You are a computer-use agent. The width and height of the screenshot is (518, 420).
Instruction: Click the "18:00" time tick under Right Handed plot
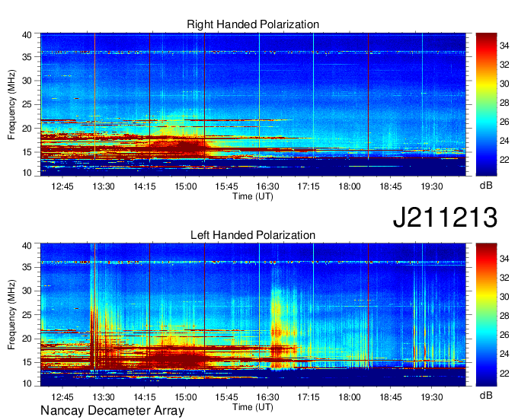pos(350,186)
